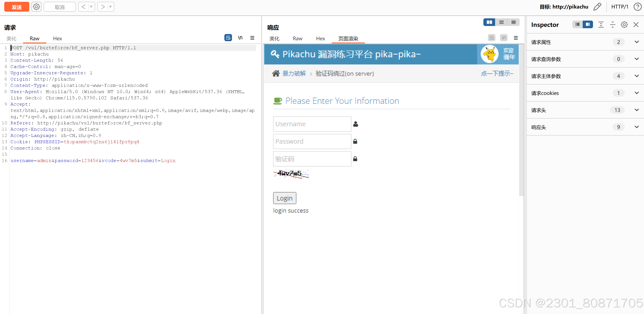The image size is (644, 314).
Task: Switch to the response Raw tab
Action: tap(298, 38)
